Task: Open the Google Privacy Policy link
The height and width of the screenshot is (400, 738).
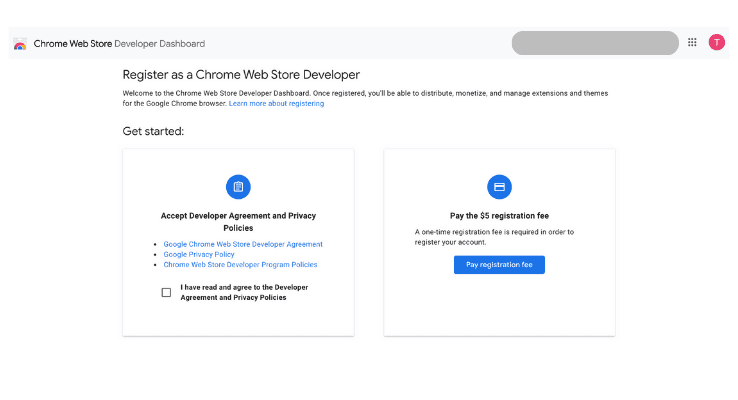Action: (199, 254)
